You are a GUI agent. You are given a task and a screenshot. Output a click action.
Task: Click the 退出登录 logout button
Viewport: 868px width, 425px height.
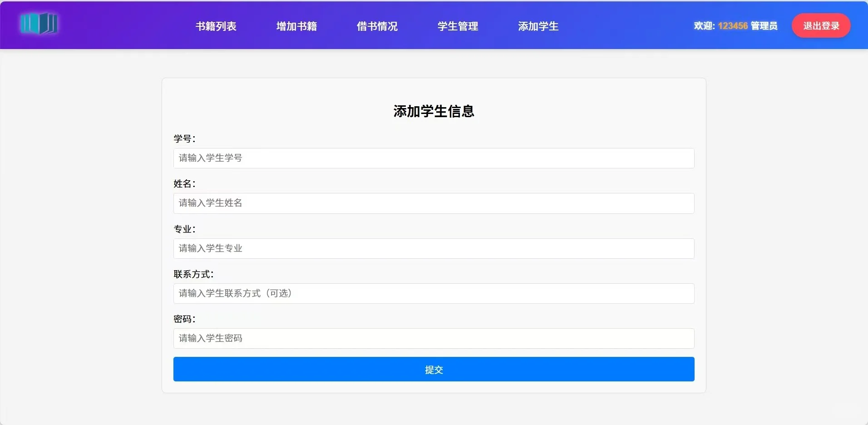(x=820, y=25)
